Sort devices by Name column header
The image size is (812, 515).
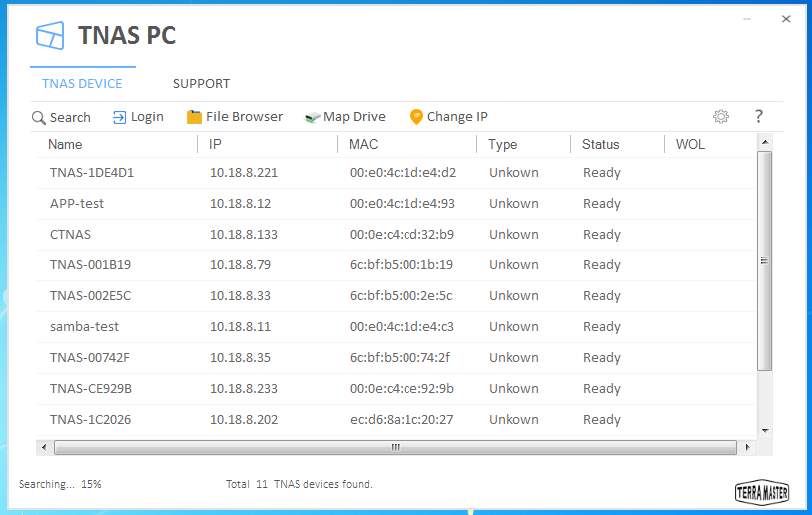click(x=66, y=145)
